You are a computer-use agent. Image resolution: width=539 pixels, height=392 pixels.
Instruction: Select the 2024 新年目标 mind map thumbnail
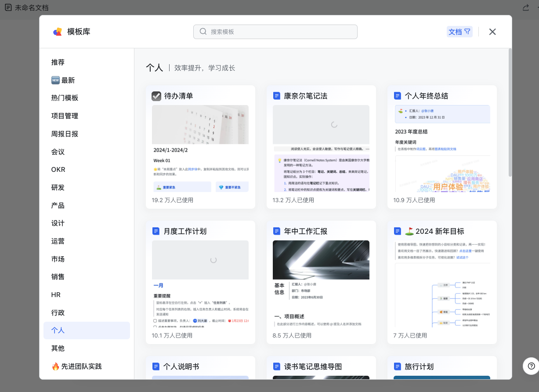click(442, 303)
